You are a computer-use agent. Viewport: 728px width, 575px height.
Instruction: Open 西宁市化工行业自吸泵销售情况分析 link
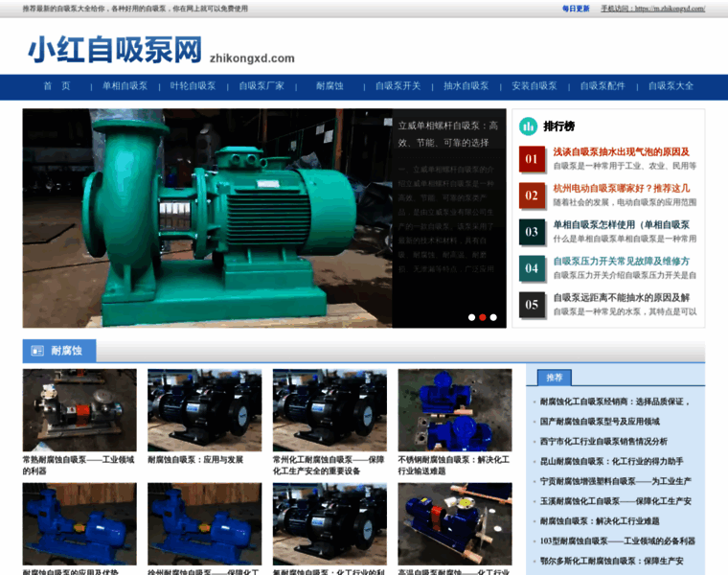pos(603,442)
